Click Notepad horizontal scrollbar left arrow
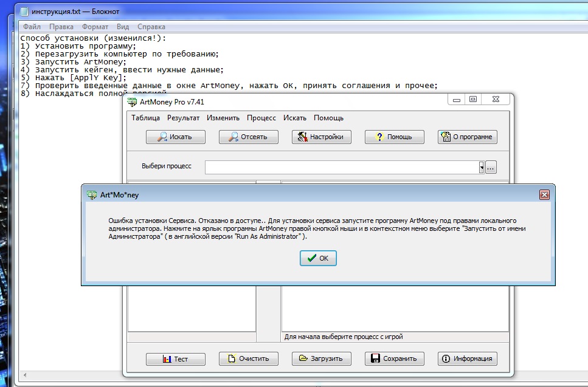Viewport: 588px width, 387px height. 25,375
